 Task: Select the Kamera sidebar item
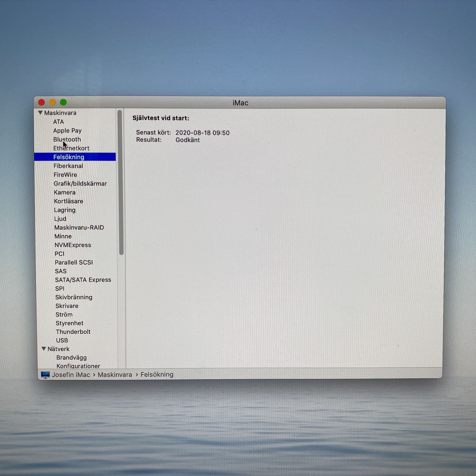[x=65, y=192]
